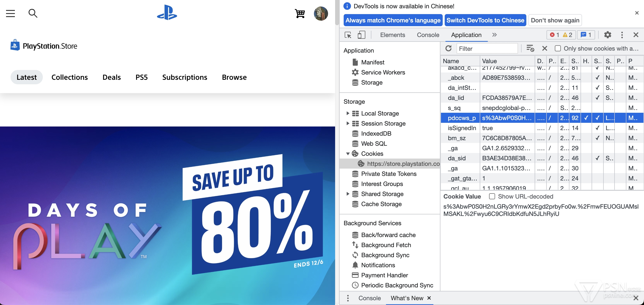644x305 pixels.
Task: Click Always match Chrome's language button
Action: pyautogui.click(x=393, y=20)
